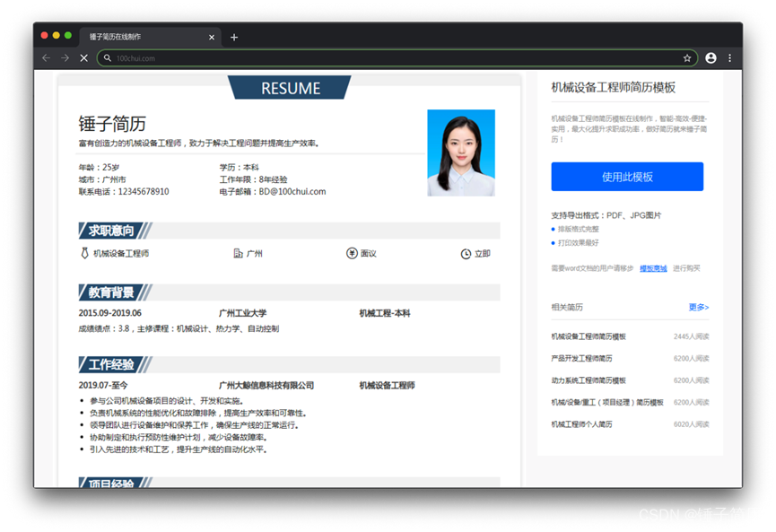776x532 pixels.
Task: Click the date range 2015.09-2019.06
Action: coord(109,313)
